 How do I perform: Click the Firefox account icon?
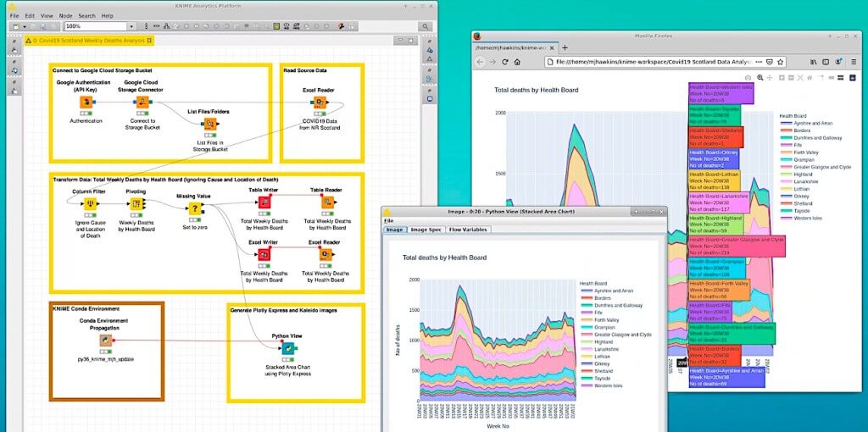point(838,62)
